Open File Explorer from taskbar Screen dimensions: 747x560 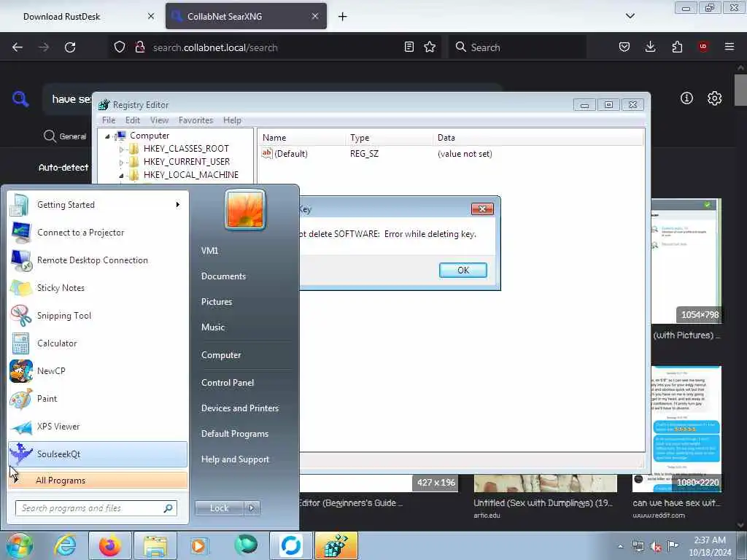click(155, 545)
